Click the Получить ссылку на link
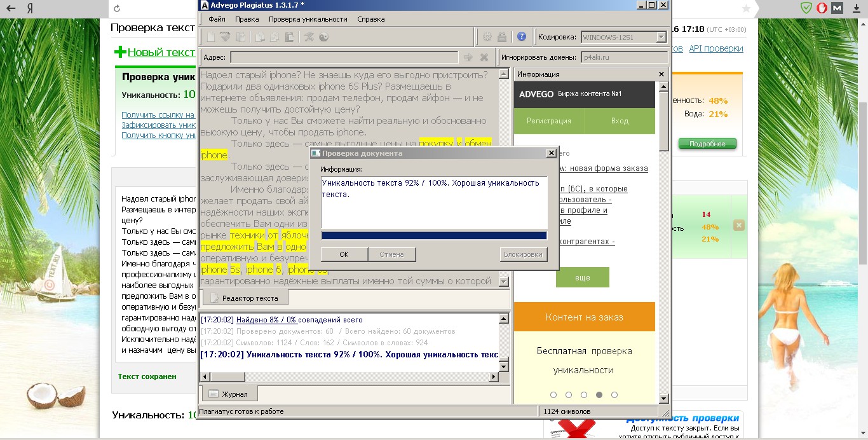The height and width of the screenshot is (440, 868). (x=158, y=115)
